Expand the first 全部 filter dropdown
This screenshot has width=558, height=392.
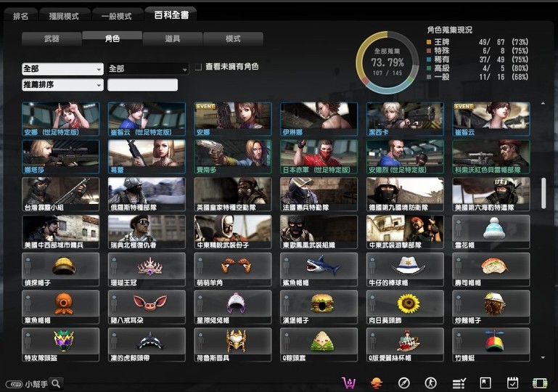pos(62,69)
